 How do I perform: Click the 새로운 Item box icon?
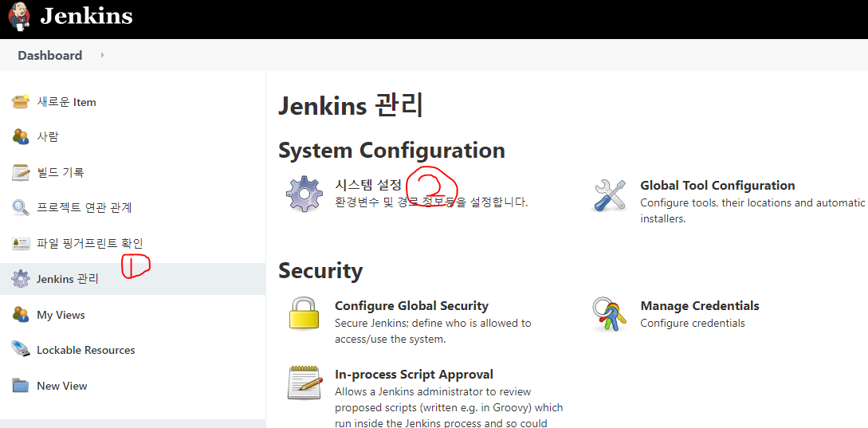[21, 101]
